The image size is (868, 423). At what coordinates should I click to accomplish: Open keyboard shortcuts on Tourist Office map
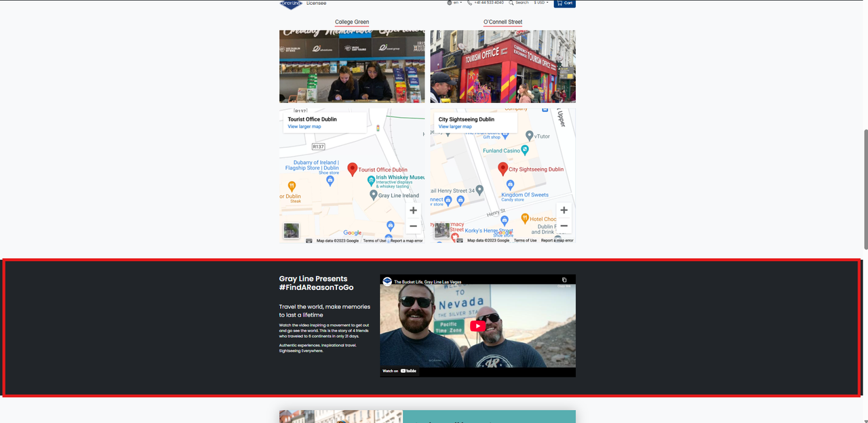point(309,241)
